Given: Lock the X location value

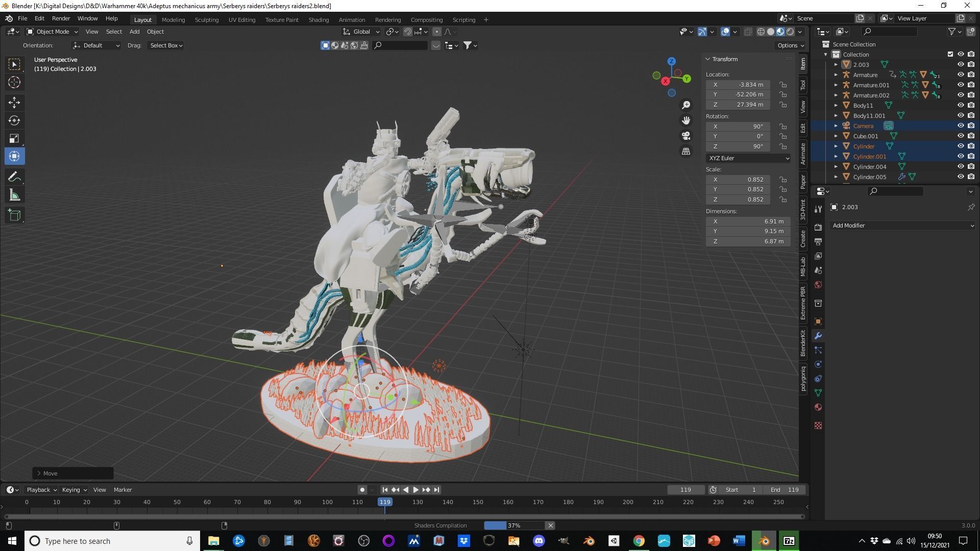Looking at the screenshot, I should pyautogui.click(x=783, y=85).
